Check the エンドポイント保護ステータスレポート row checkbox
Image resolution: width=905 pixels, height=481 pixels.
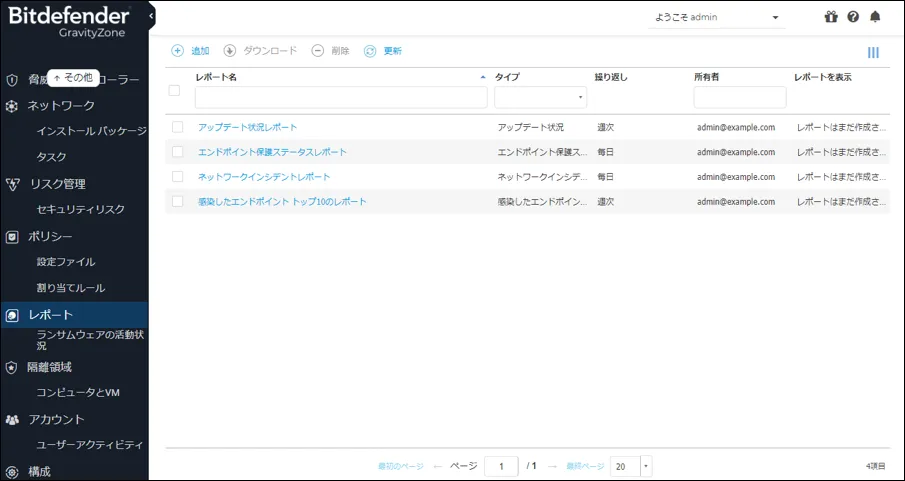click(178, 152)
